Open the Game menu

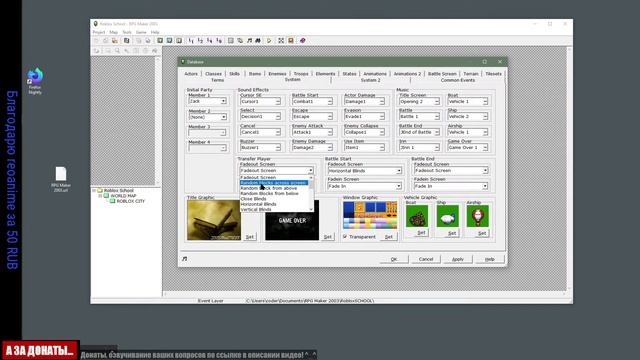click(x=141, y=32)
